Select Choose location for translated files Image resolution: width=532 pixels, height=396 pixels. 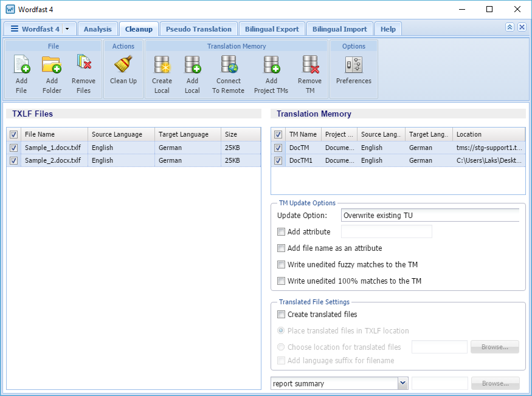(281, 347)
